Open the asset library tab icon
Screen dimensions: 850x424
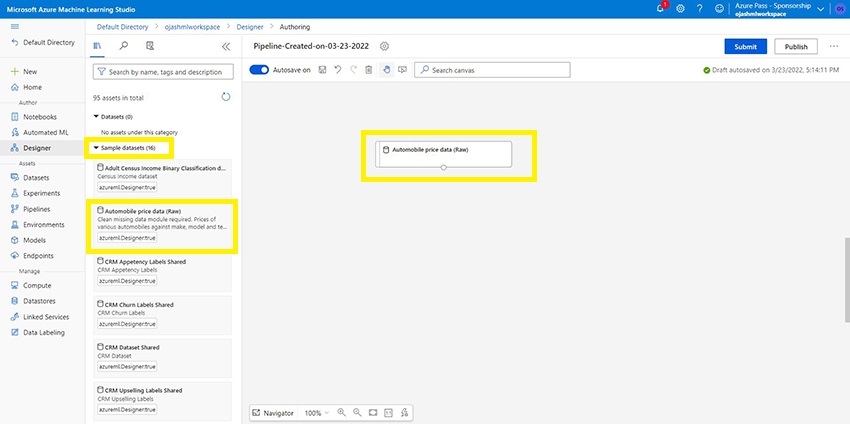[98, 46]
